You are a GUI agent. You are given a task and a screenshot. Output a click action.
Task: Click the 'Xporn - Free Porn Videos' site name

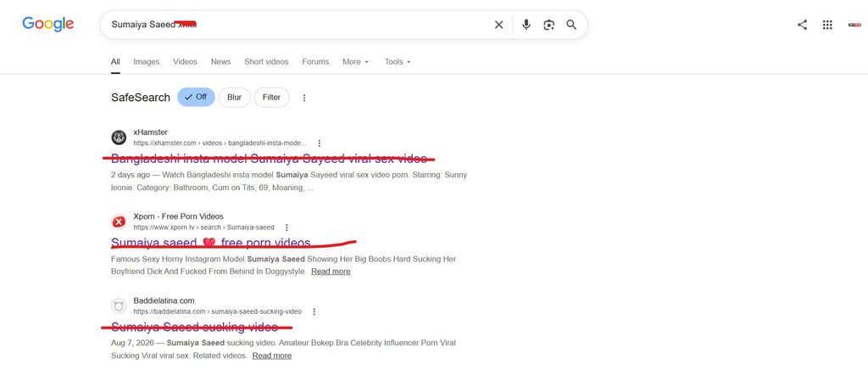point(178,216)
